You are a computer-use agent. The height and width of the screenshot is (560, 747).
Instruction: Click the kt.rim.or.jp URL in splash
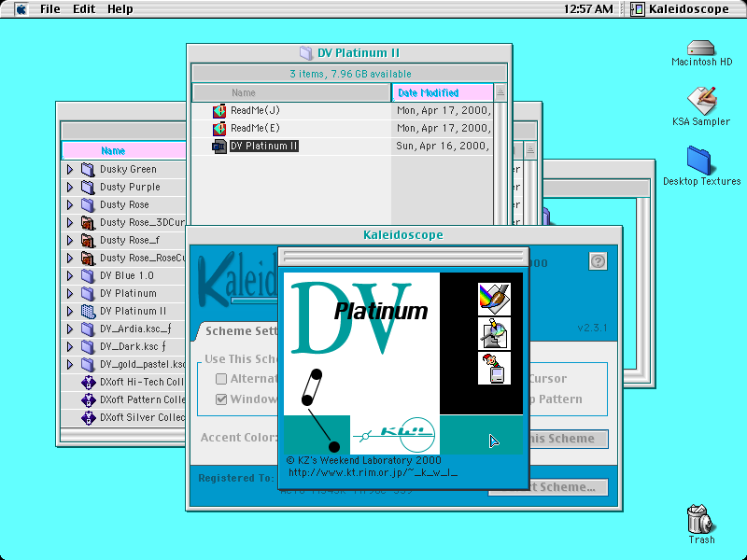click(x=373, y=472)
